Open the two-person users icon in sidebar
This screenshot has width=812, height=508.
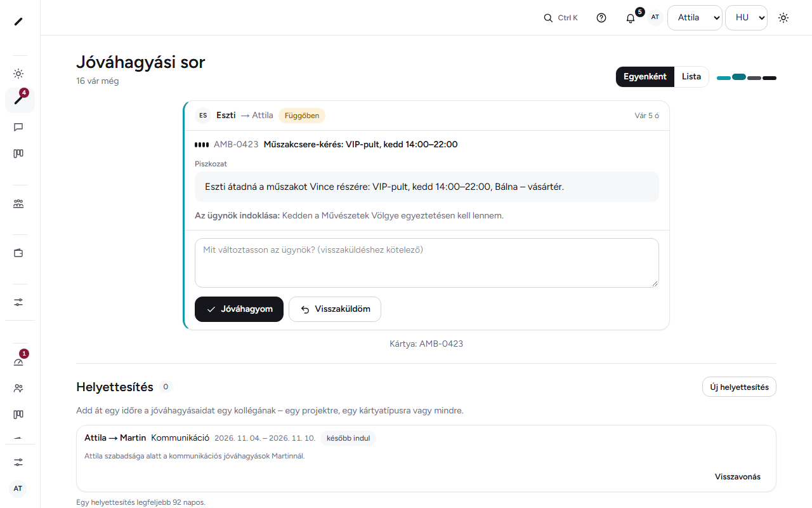tap(18, 388)
